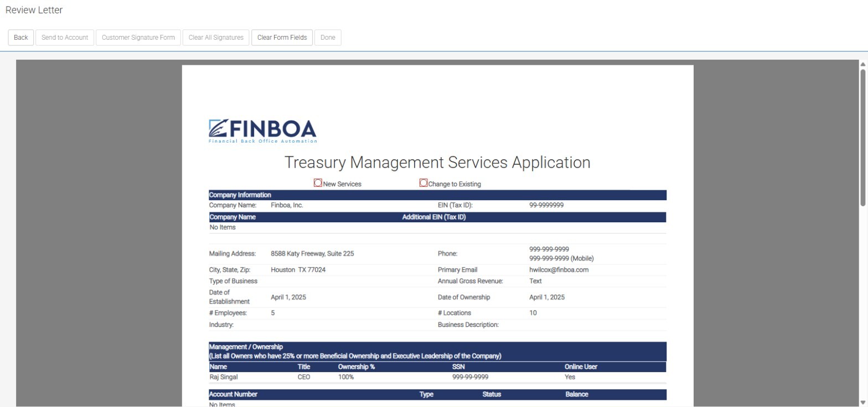Click the scrollbar up arrow

(x=862, y=64)
